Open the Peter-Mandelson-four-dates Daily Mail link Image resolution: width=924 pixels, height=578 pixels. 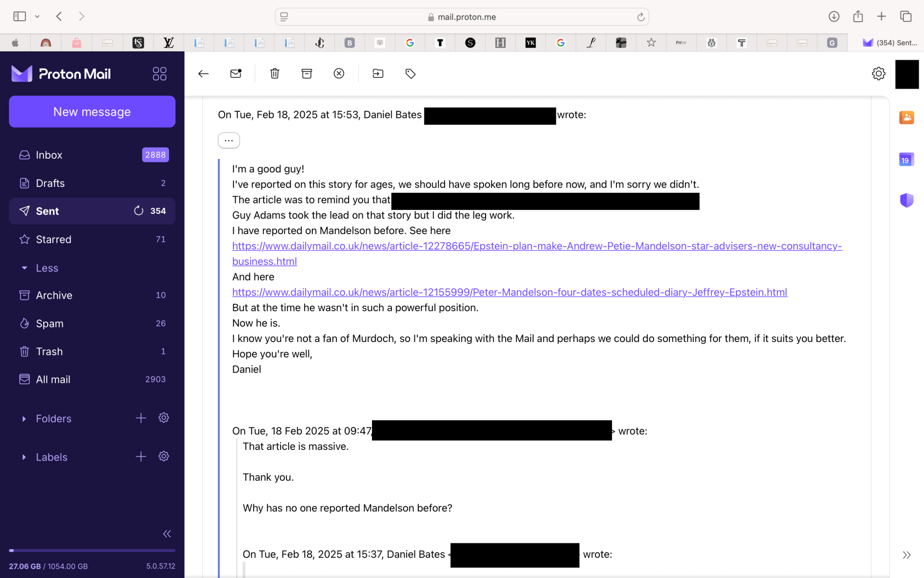pos(509,292)
